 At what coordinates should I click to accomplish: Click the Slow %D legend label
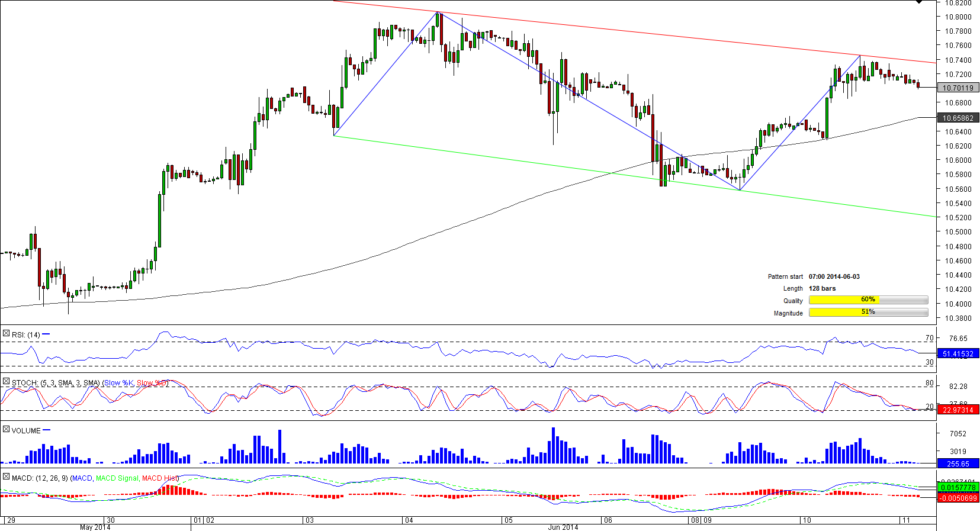coord(152,383)
